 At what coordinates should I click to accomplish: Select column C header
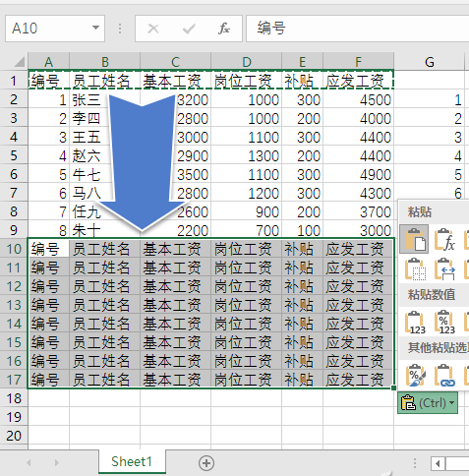click(x=175, y=61)
